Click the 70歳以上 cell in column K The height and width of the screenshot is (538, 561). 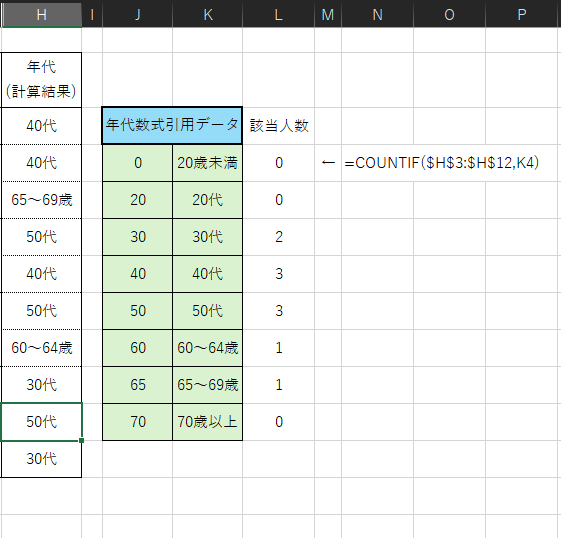pos(208,422)
